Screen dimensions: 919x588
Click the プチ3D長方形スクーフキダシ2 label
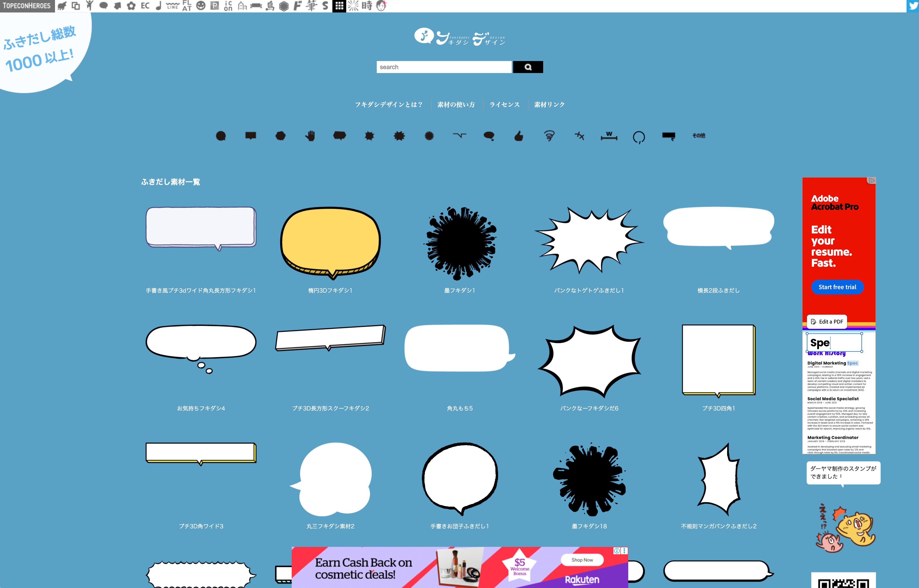pos(331,409)
